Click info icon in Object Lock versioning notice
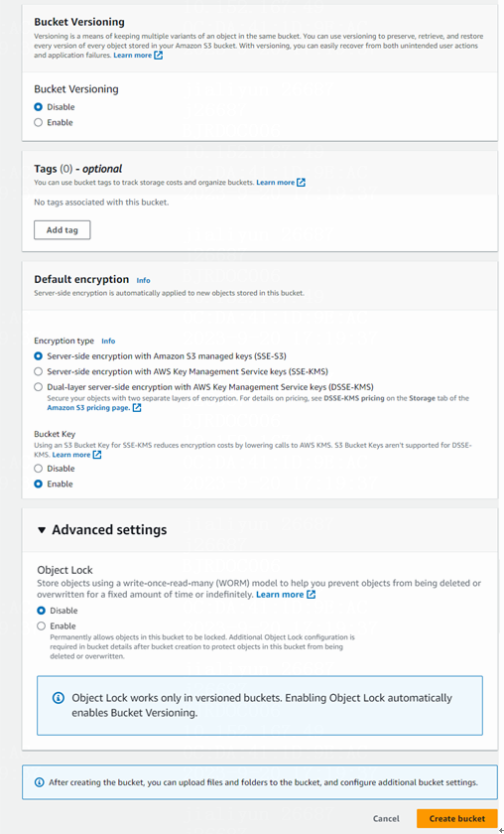504x834 pixels. coord(59,698)
